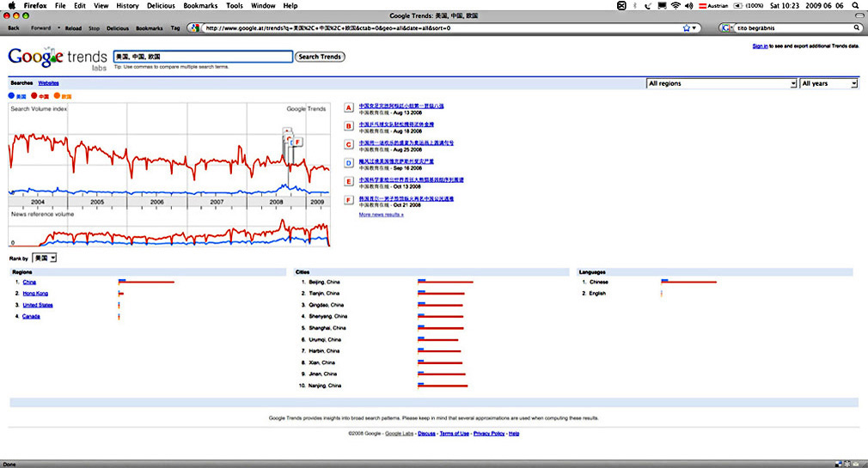Click the bookmark star icon
The height and width of the screenshot is (468, 868).
click(x=687, y=27)
